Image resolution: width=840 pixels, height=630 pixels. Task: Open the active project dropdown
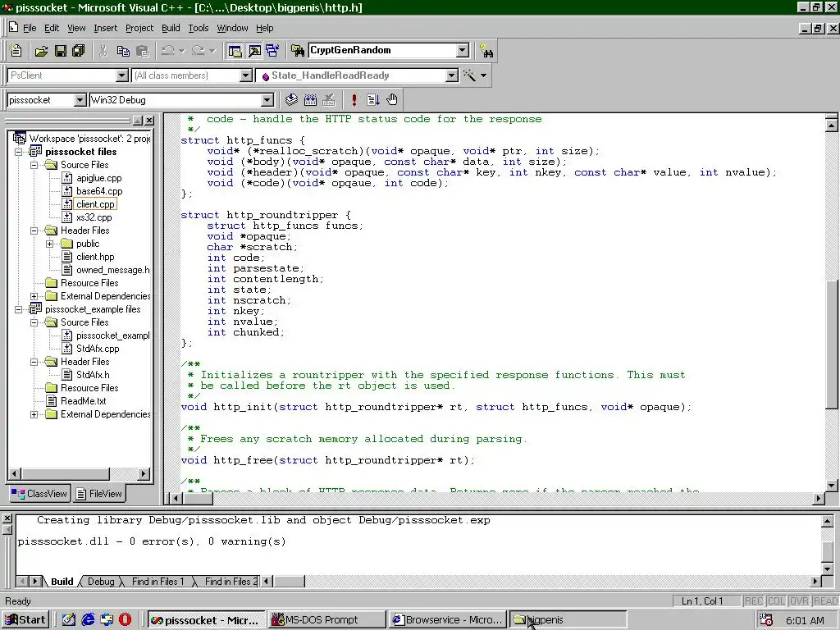(x=80, y=100)
